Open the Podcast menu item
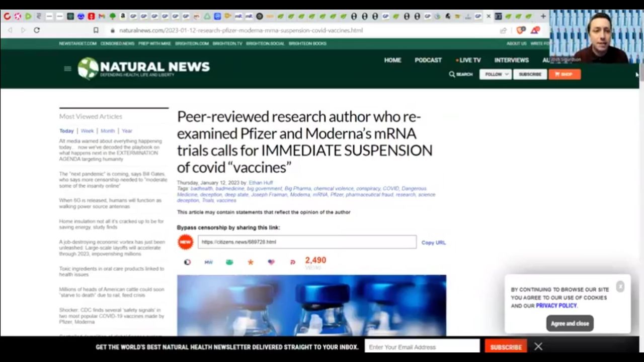Screen dimensions: 644x362 428,60
